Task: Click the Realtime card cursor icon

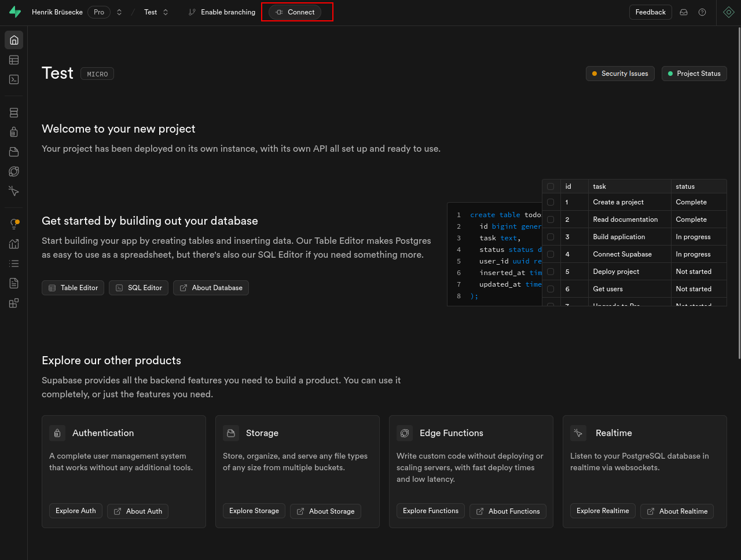Action: coord(578,433)
